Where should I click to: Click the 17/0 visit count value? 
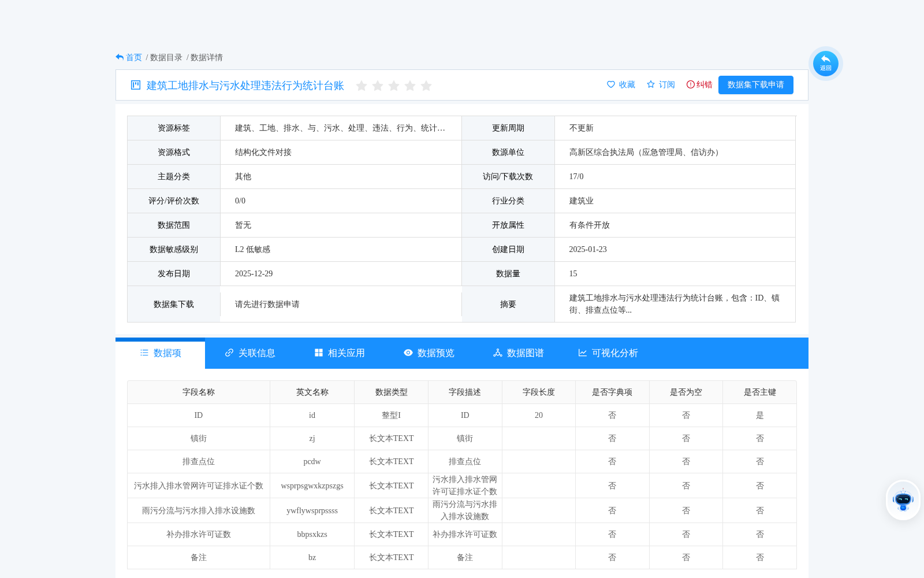576,177
